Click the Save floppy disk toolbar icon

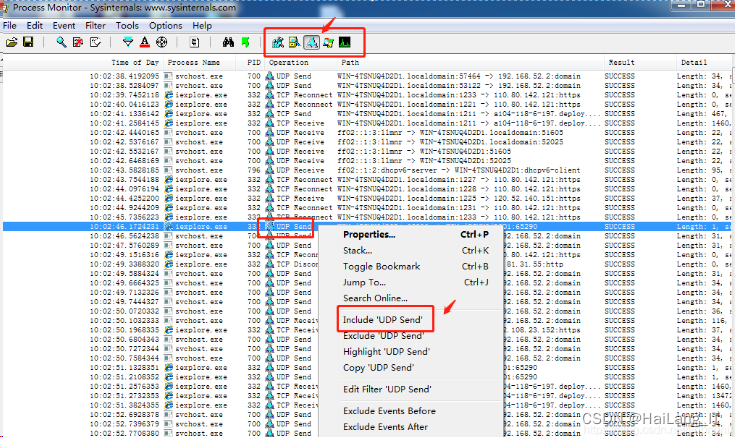click(x=28, y=42)
